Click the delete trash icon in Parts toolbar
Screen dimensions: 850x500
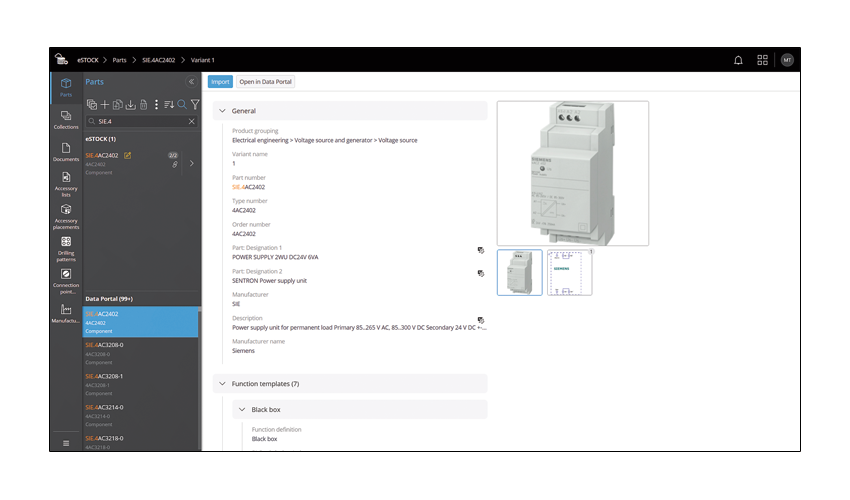pyautogui.click(x=144, y=104)
